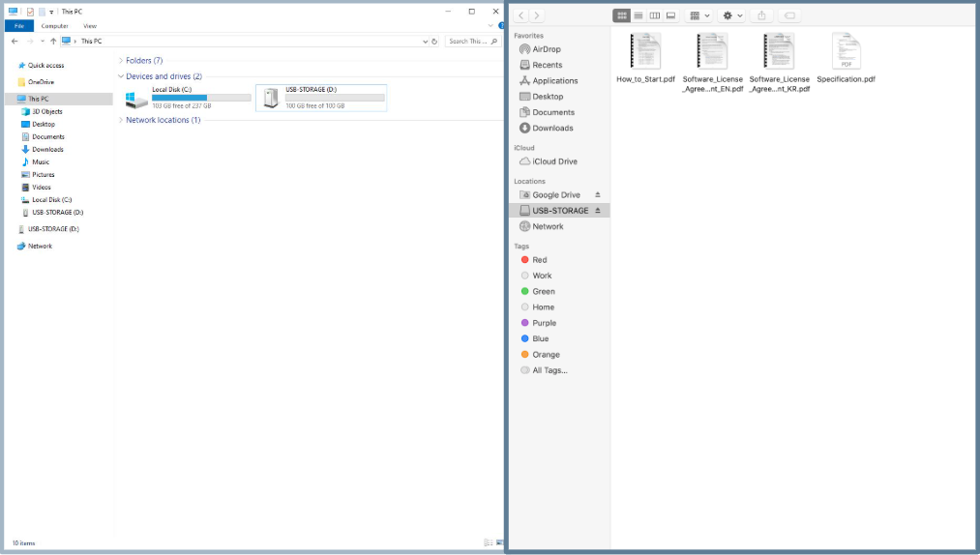
Task: Switch Finder to list view
Action: point(638,15)
